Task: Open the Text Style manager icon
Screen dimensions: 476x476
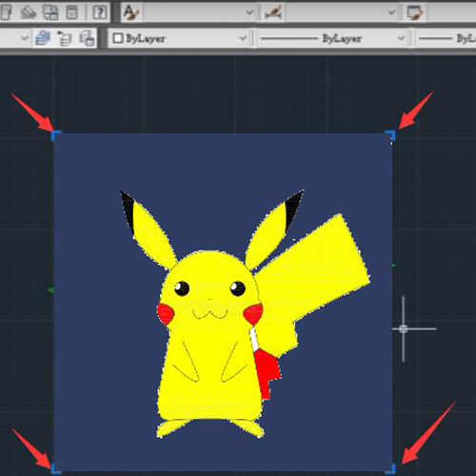Action: tap(131, 12)
